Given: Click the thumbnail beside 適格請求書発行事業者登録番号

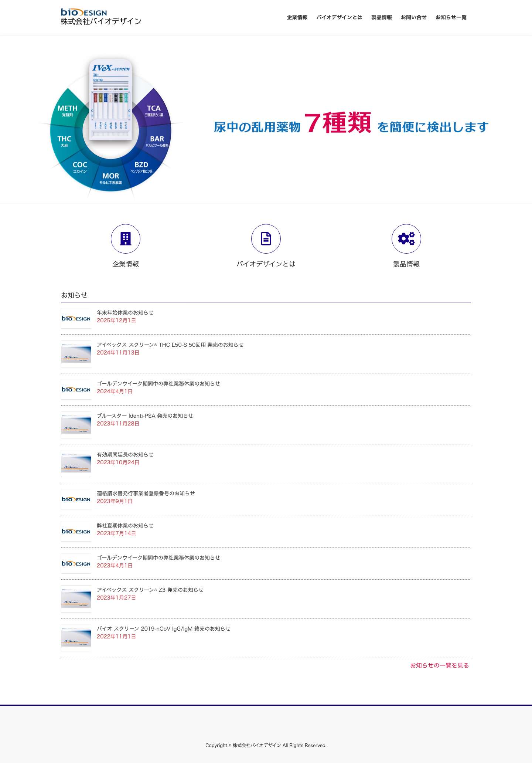Looking at the screenshot, I should (76, 499).
